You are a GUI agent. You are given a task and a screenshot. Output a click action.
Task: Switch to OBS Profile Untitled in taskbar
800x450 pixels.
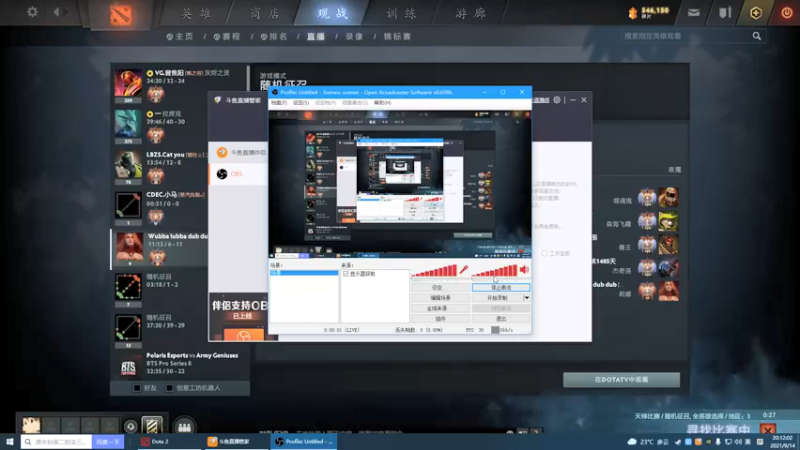tap(304, 441)
